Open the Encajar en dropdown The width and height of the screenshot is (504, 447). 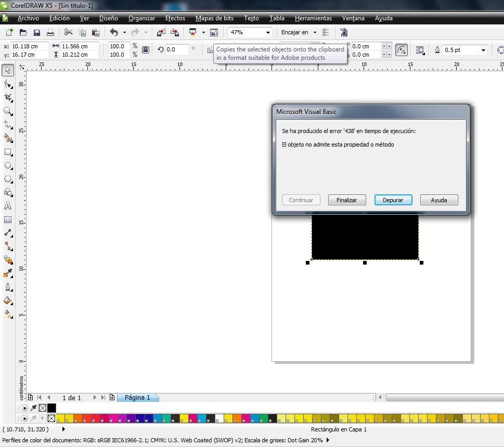pyautogui.click(x=315, y=32)
